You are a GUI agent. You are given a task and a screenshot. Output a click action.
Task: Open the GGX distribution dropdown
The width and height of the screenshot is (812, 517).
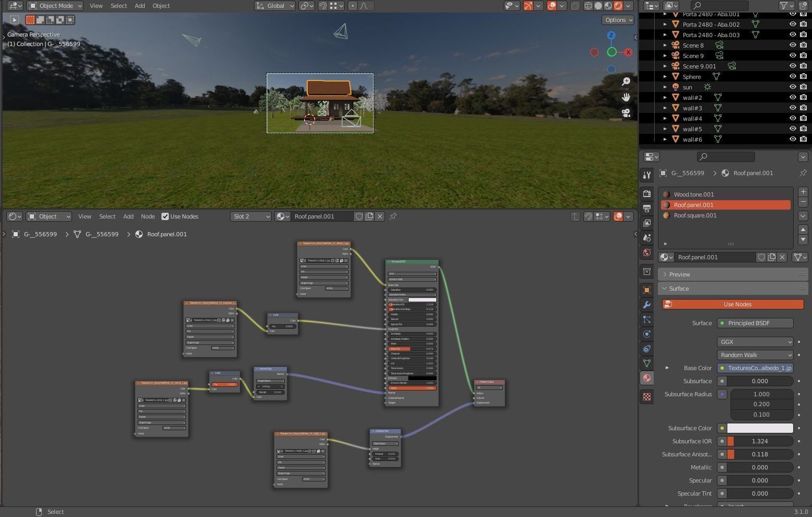coord(755,342)
